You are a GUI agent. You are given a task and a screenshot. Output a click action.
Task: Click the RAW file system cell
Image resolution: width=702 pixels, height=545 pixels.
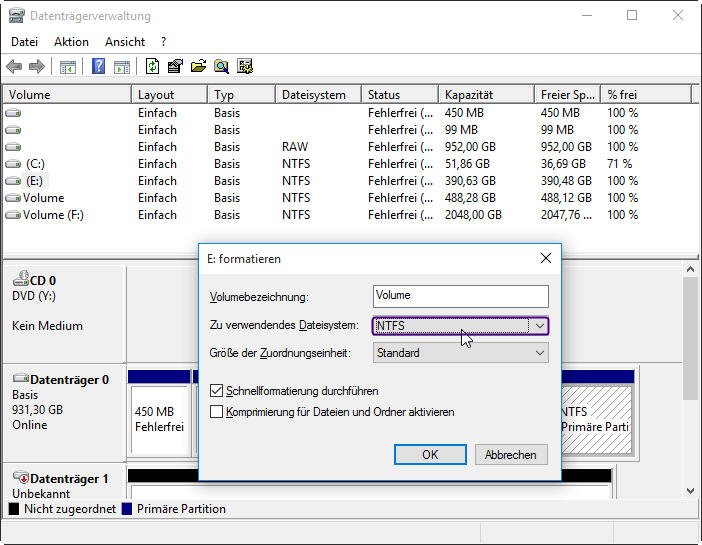tap(295, 147)
